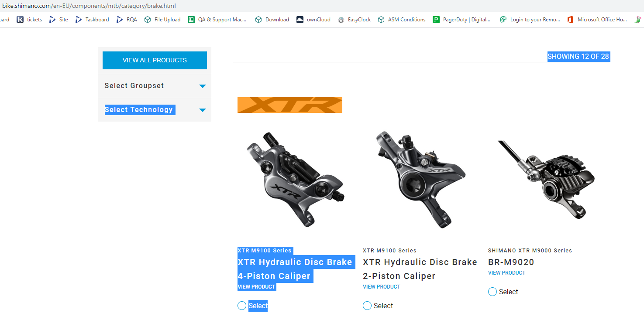
Task: Select the XTR 2-Piston Caliper radio button
Action: click(367, 306)
